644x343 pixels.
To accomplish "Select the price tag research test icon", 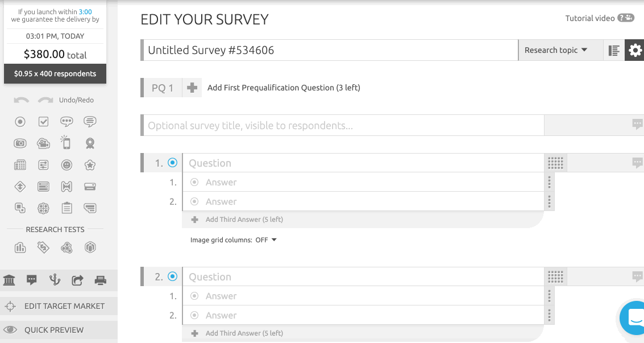I will (43, 247).
